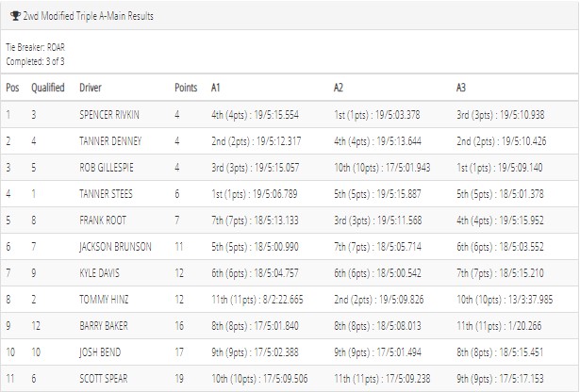Image resolution: width=580 pixels, height=392 pixels.
Task: Sort by the Qualified column header
Action: click(x=48, y=88)
